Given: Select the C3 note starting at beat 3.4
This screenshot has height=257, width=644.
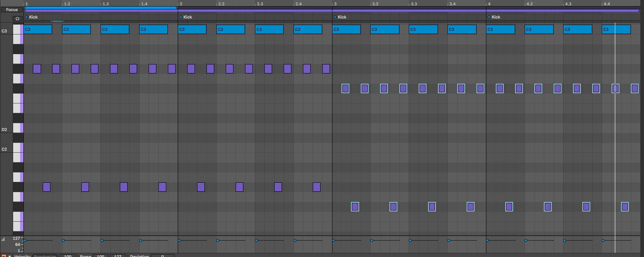Looking at the screenshot, I should 462,29.
